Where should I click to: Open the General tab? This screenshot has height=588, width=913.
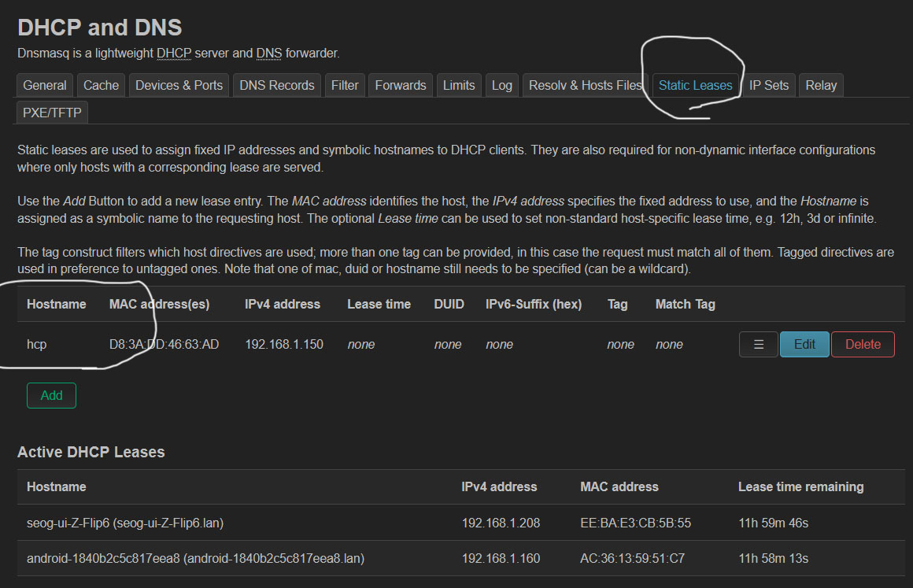pos(45,85)
